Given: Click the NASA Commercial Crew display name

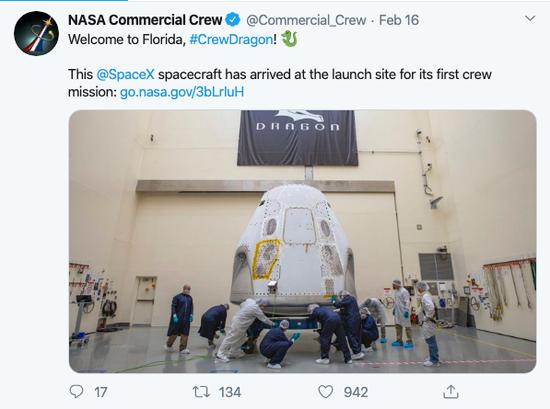Looking at the screenshot, I should [145, 20].
